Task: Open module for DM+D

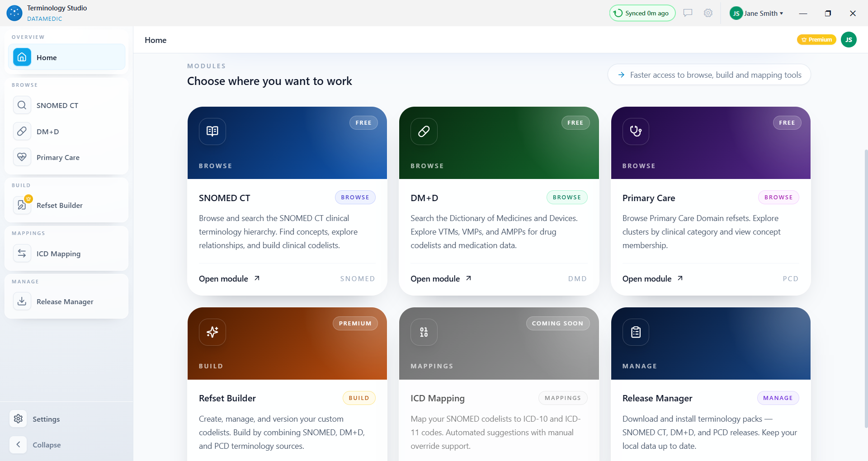Action: click(441, 279)
